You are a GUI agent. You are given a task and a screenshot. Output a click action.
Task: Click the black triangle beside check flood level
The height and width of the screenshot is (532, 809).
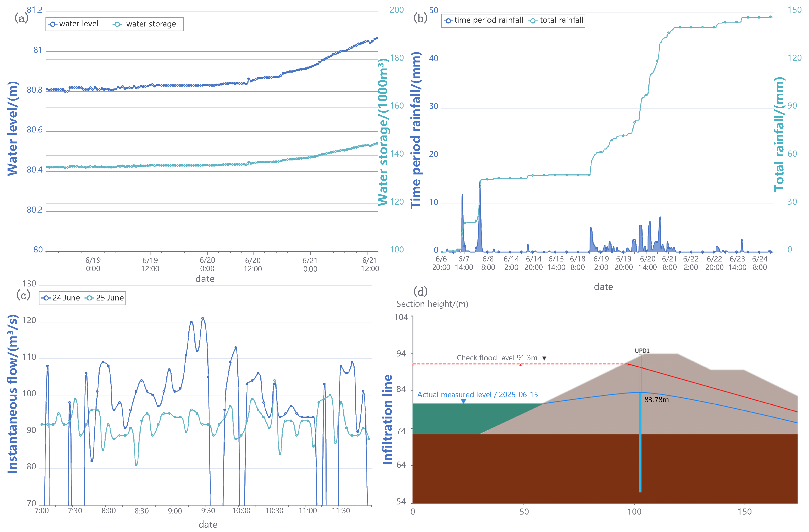point(544,358)
